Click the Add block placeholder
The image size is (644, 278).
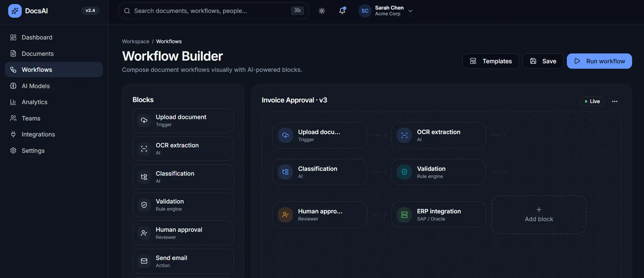[x=539, y=215]
